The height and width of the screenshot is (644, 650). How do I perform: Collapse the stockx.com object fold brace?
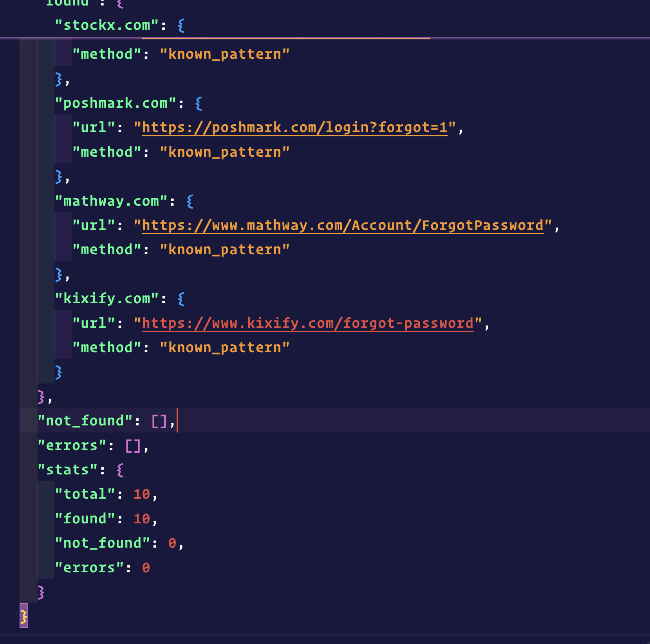pyautogui.click(x=180, y=25)
